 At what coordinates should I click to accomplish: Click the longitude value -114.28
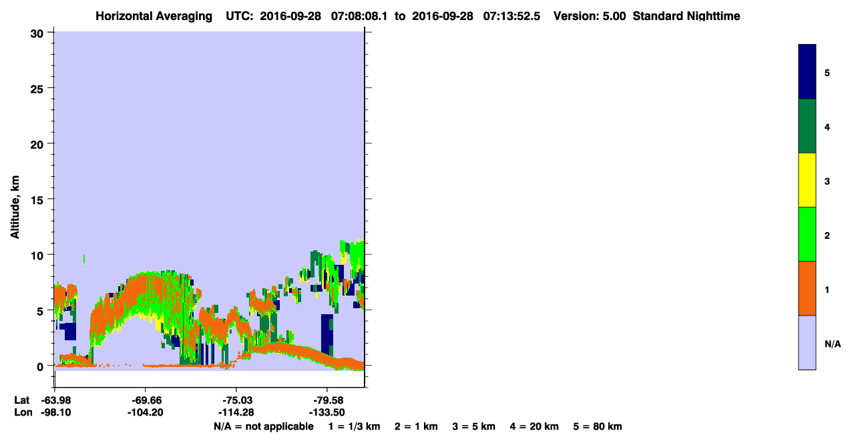(x=236, y=412)
